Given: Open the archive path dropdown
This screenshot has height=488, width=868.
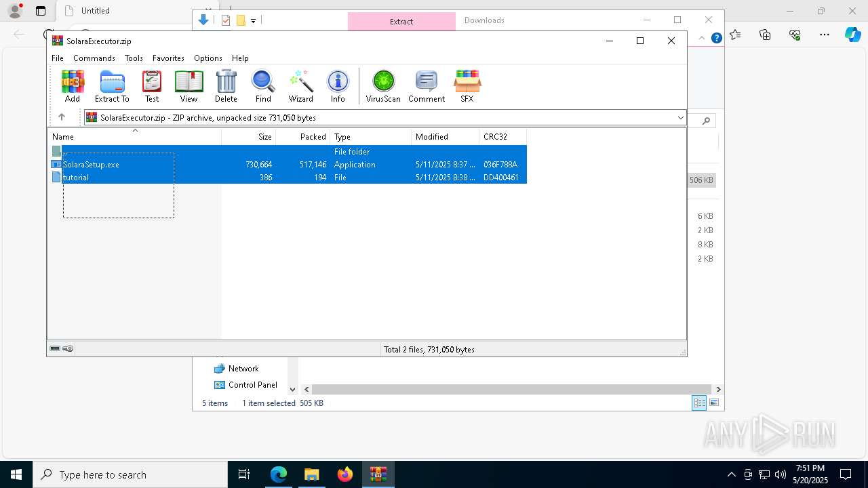Looking at the screenshot, I should click(680, 117).
